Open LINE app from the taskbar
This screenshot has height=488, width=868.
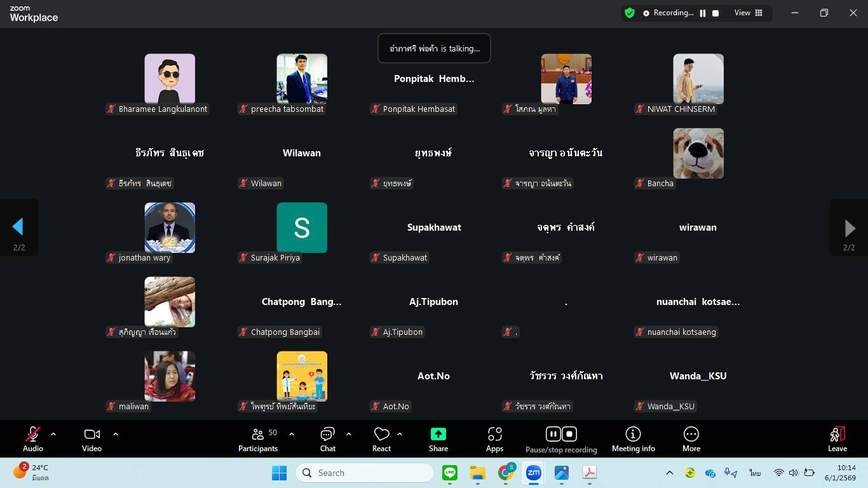(450, 473)
